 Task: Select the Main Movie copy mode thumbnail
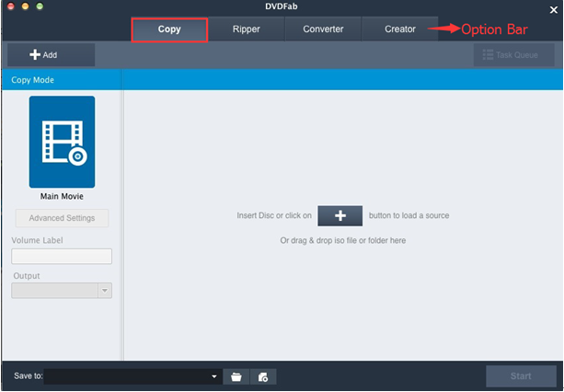tap(63, 142)
